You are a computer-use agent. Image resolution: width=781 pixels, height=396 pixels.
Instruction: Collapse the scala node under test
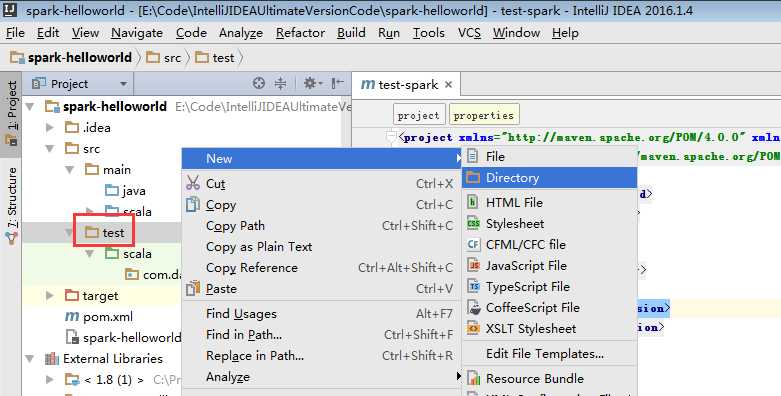coord(90,254)
